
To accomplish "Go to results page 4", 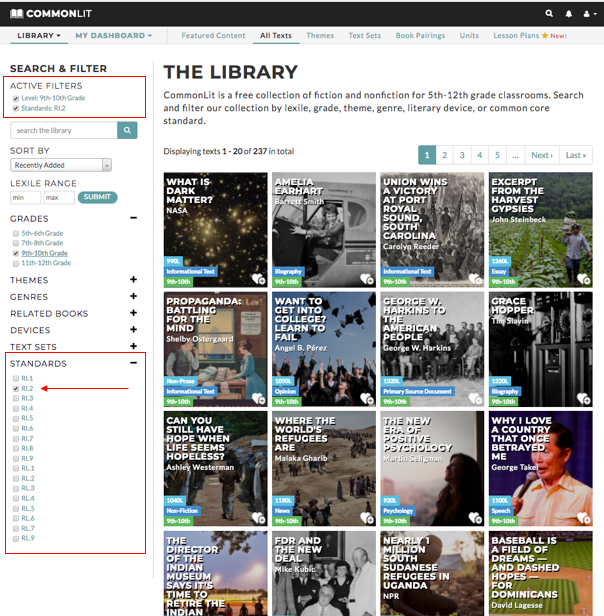I will (x=479, y=155).
